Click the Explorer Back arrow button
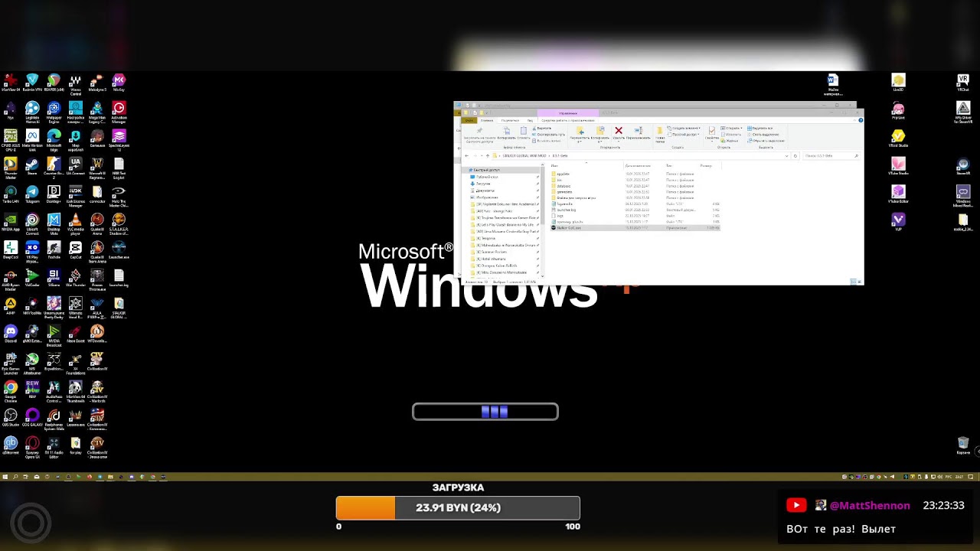This screenshot has height=551, width=980. [466, 156]
